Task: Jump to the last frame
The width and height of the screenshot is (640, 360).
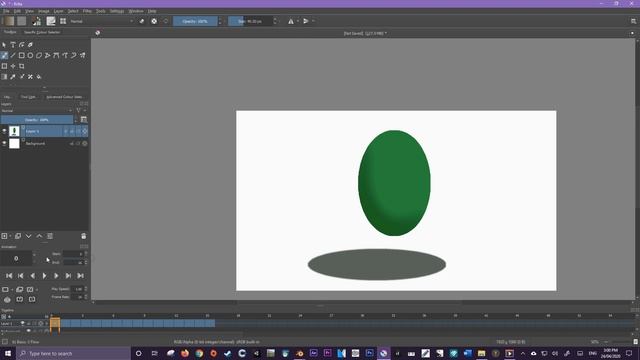Action: pyautogui.click(x=80, y=276)
